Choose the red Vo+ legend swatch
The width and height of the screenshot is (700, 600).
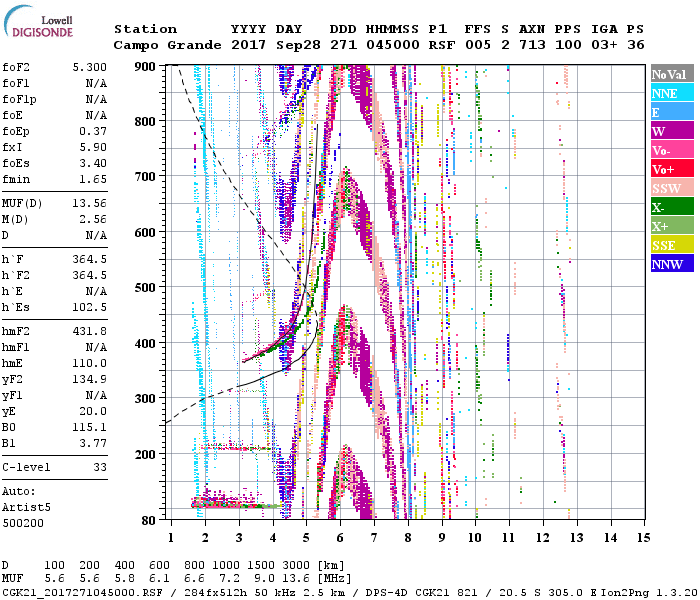(672, 169)
